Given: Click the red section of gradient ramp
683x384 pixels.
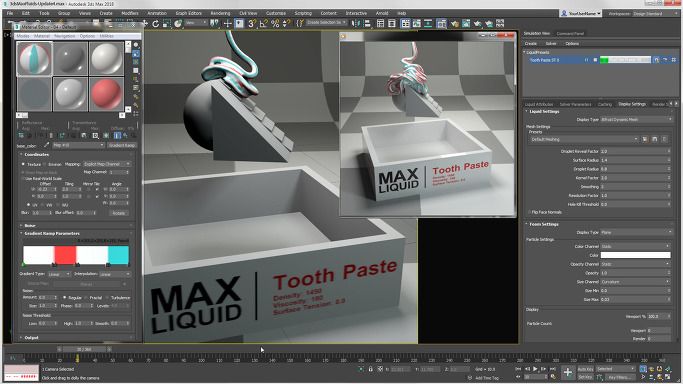Looking at the screenshot, I should 65,255.
